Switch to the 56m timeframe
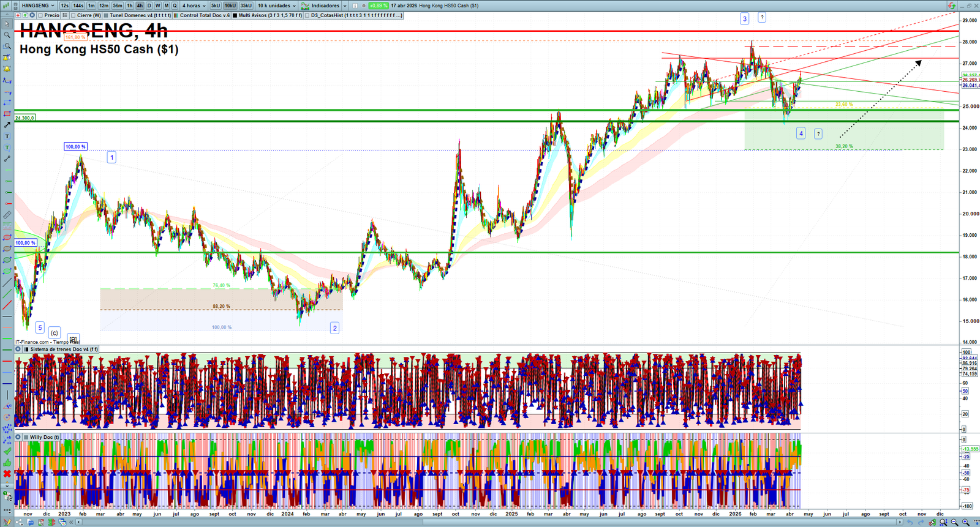 [x=118, y=6]
